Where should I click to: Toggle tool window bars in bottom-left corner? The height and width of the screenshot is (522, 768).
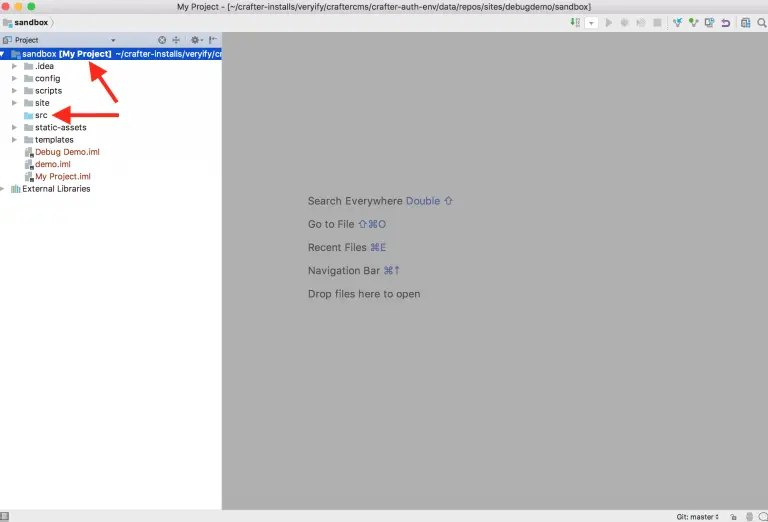pyautogui.click(x=7, y=516)
